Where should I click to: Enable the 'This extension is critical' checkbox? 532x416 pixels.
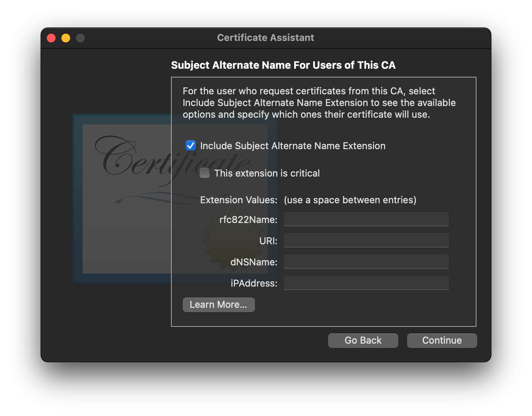pos(205,173)
